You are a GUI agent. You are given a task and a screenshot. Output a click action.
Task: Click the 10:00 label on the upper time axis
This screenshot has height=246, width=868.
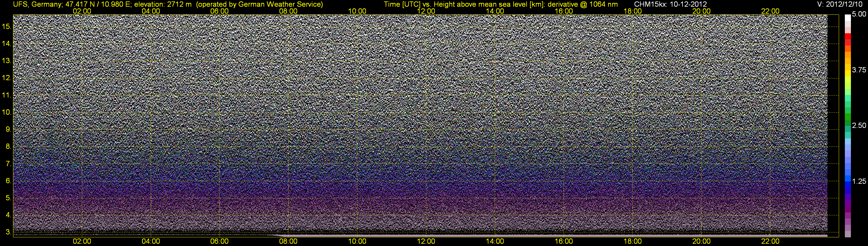pyautogui.click(x=357, y=11)
